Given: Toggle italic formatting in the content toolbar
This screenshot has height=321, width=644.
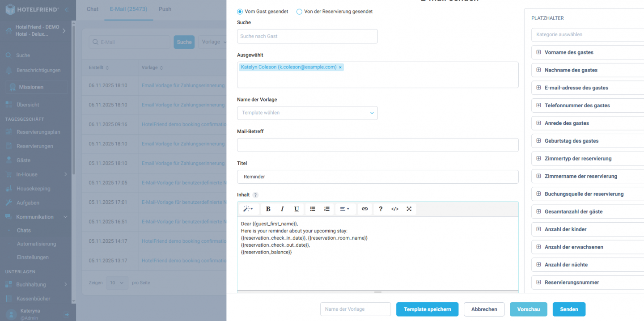Looking at the screenshot, I should click(x=282, y=209).
